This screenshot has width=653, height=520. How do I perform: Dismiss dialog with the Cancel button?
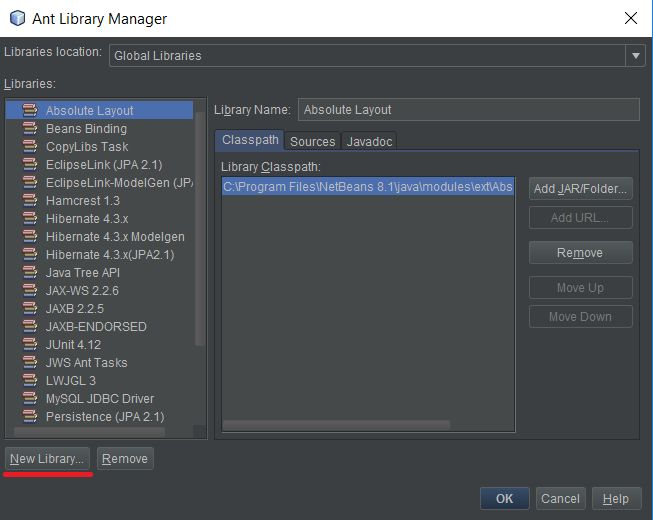tap(561, 498)
